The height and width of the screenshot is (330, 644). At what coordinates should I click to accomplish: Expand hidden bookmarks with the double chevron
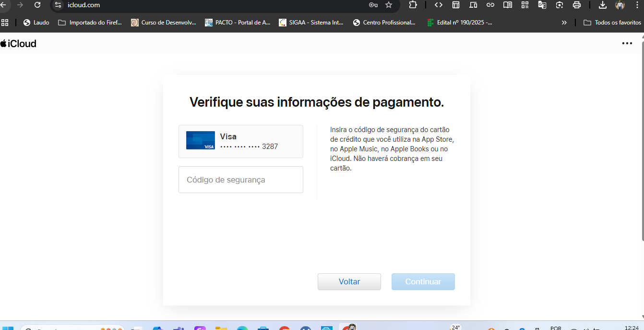(564, 23)
